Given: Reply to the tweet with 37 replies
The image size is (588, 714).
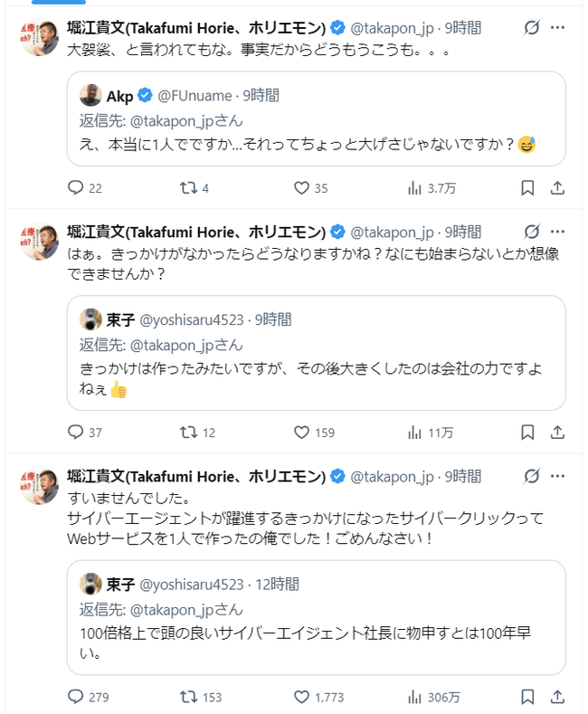Looking at the screenshot, I should [76, 433].
